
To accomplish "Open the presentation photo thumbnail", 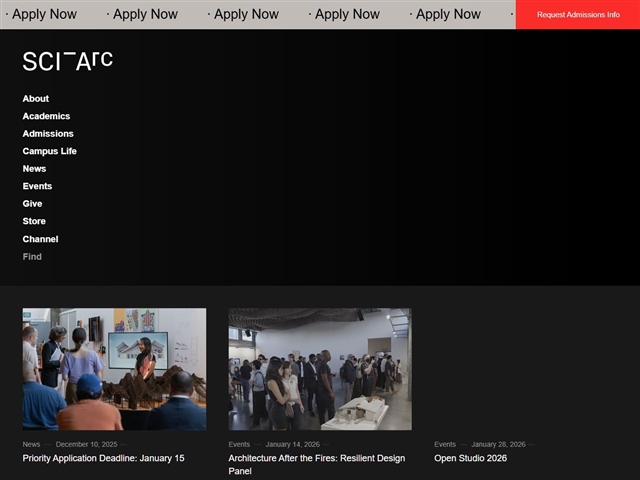I will point(114,369).
